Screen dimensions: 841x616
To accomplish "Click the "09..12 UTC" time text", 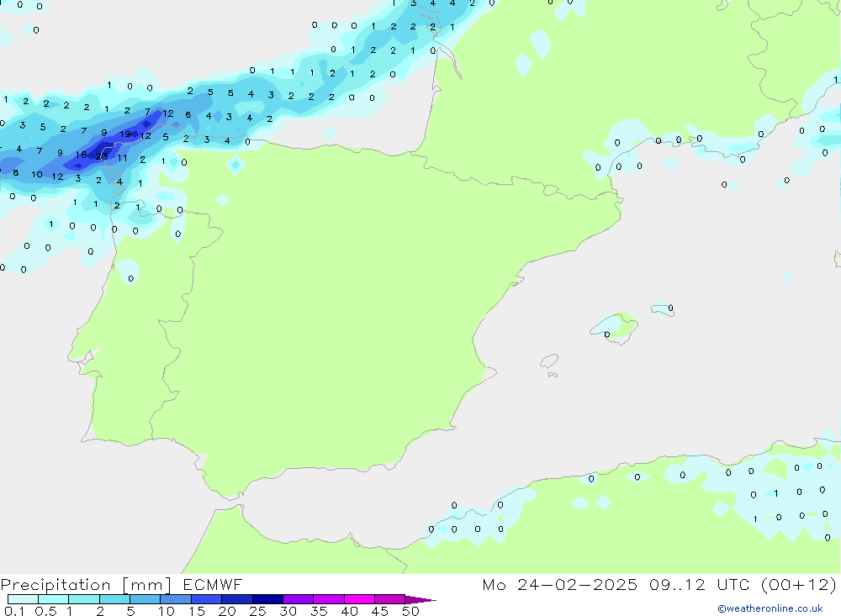I will click(x=699, y=584).
